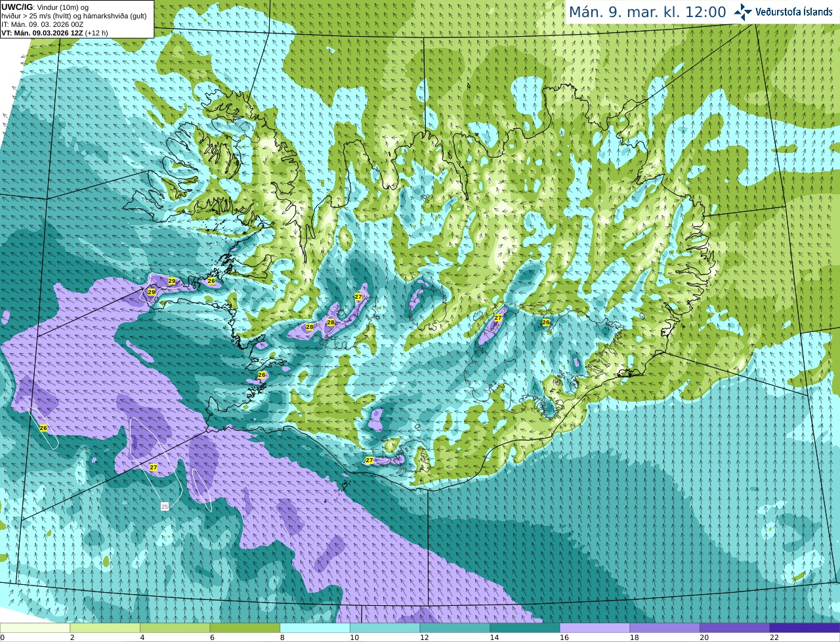Click the legend scale label '22'
The image size is (840, 642).
774,637
